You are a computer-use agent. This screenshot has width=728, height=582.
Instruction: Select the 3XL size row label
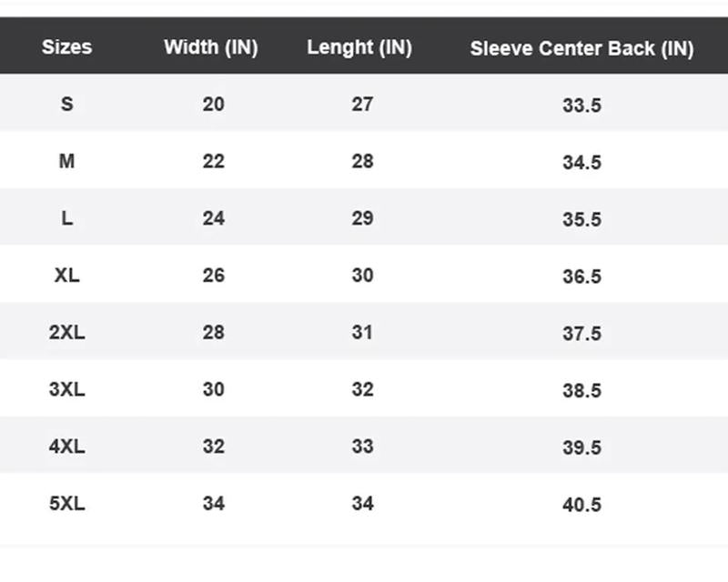pyautogui.click(x=66, y=390)
